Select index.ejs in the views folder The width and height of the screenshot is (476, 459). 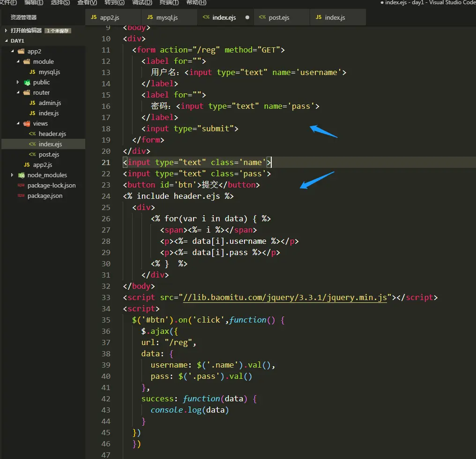click(51, 144)
